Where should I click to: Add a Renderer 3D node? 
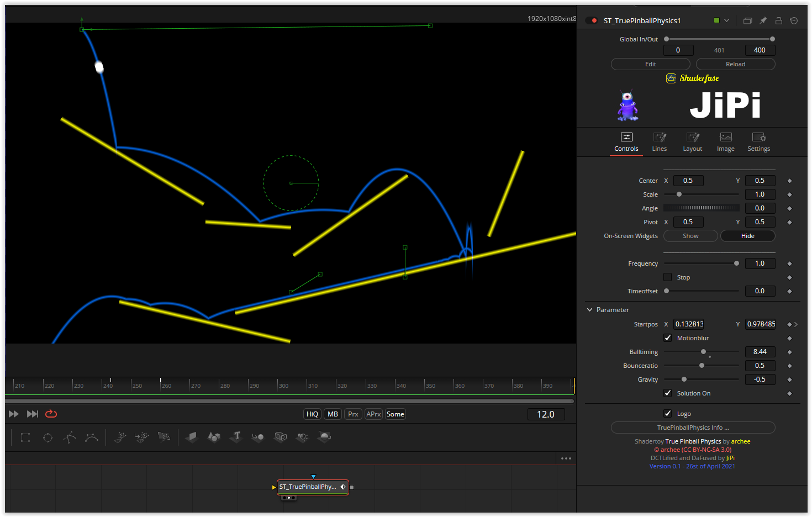(324, 437)
